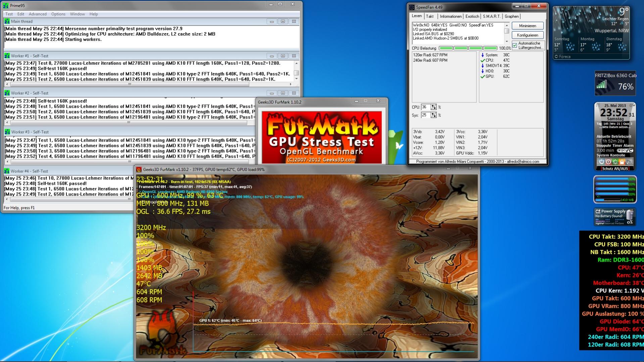Click the Worker #4 window icon

pos(7,171)
